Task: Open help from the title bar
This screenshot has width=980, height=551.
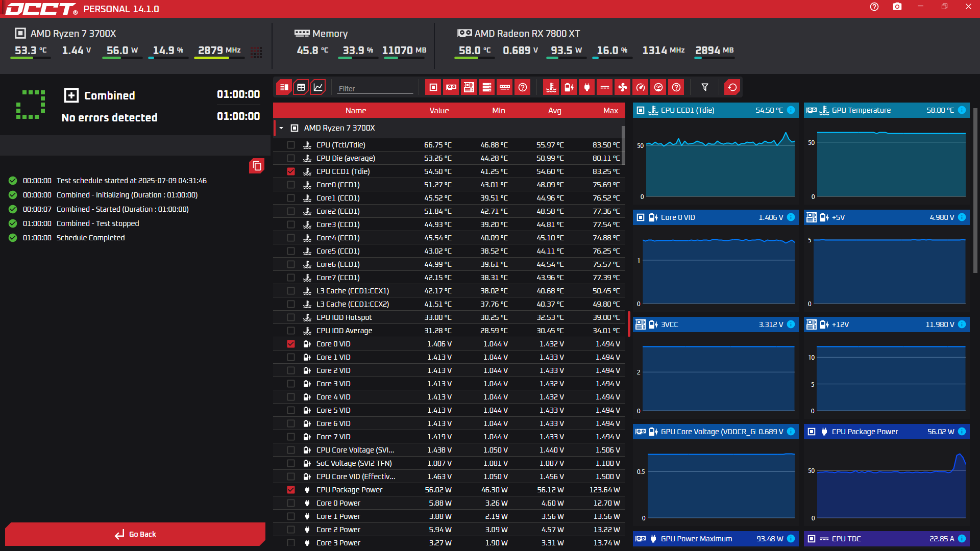Action: tap(874, 7)
